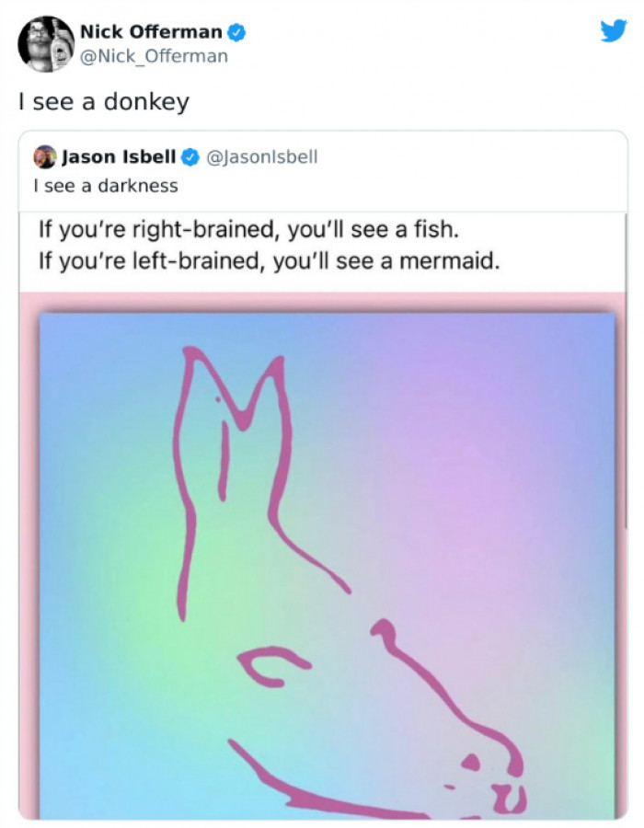This screenshot has height=828, width=644.
Task: Click the "left-brained" mermaid caption line
Action: [x=269, y=262]
